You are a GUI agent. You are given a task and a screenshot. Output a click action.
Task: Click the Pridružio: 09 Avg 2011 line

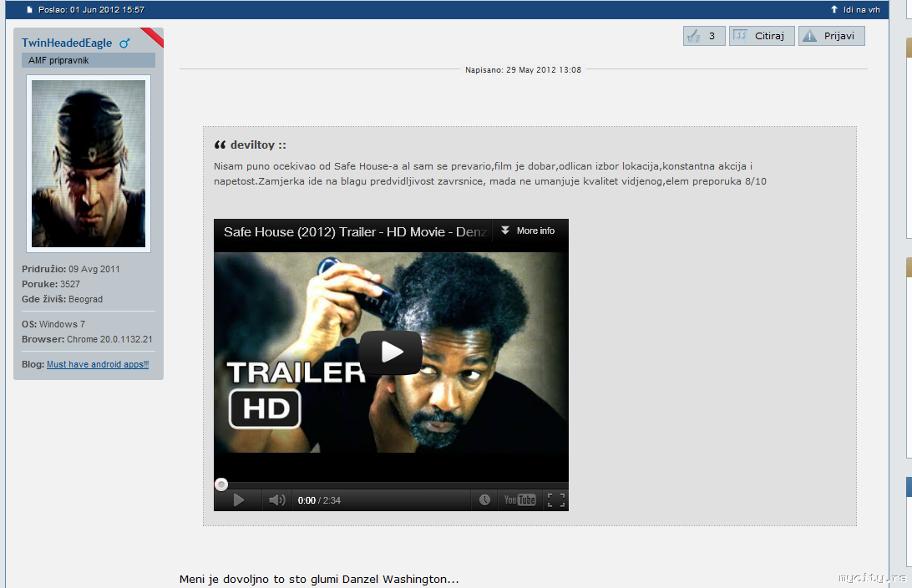(x=71, y=269)
